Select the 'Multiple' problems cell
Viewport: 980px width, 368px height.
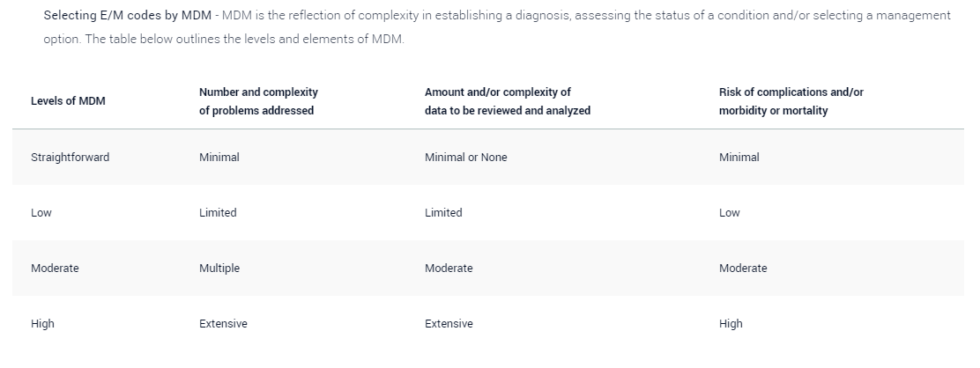[219, 269]
